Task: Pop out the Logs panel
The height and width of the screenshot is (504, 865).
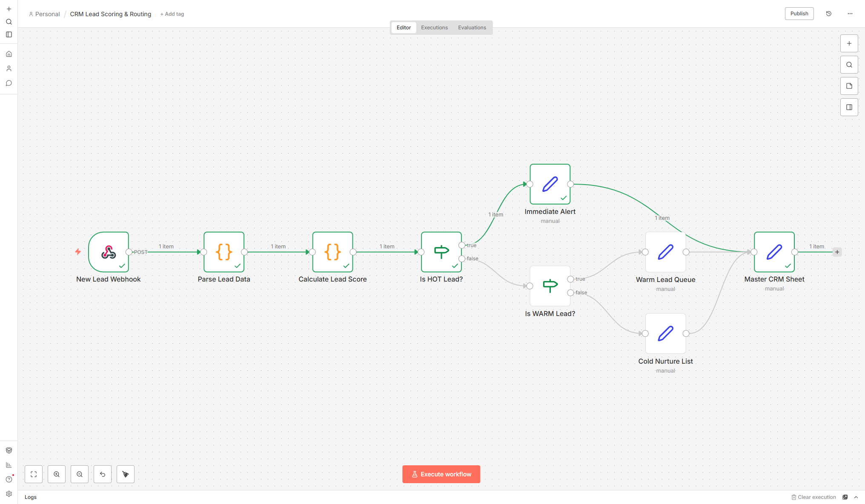Action: [x=845, y=497]
